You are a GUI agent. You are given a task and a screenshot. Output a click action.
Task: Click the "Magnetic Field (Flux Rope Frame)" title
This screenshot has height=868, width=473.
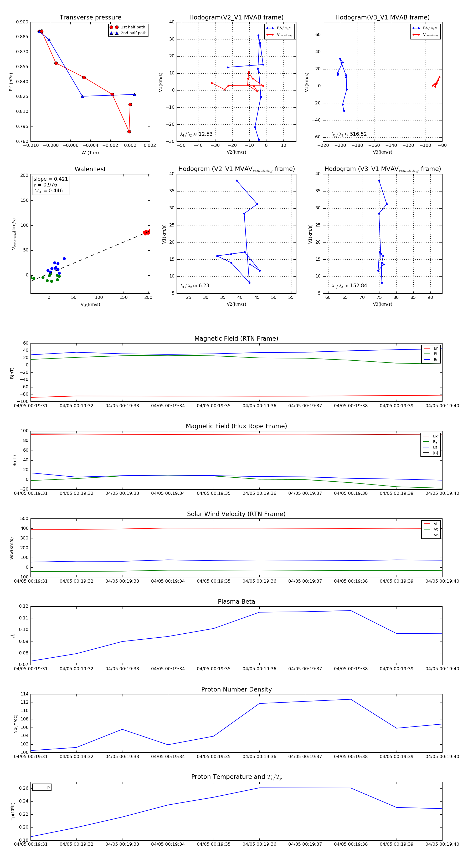coord(236,426)
